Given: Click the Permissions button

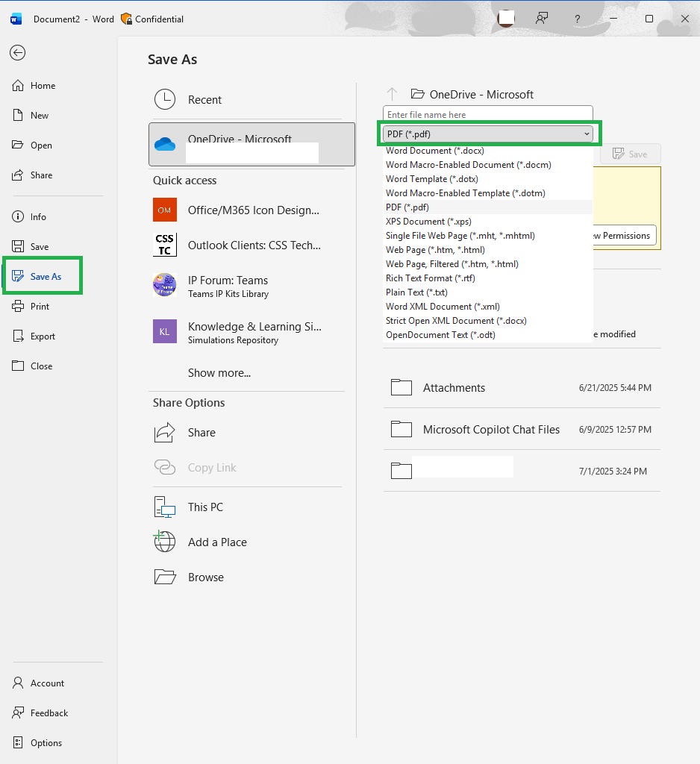Looking at the screenshot, I should [625, 235].
